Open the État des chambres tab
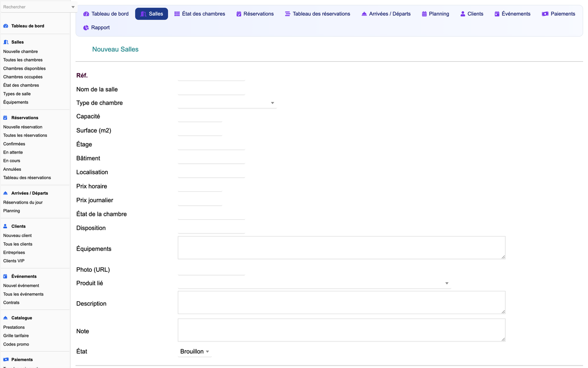The width and height of the screenshot is (588, 368). pos(200,14)
